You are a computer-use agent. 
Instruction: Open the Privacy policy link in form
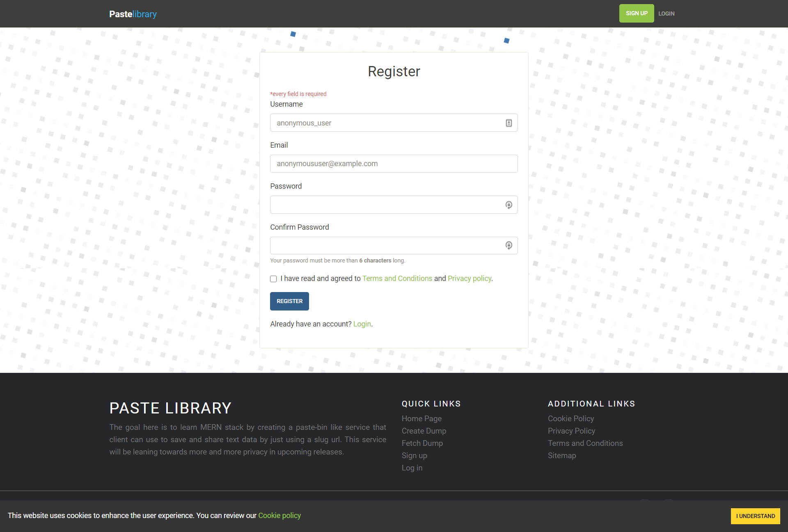[x=469, y=279]
